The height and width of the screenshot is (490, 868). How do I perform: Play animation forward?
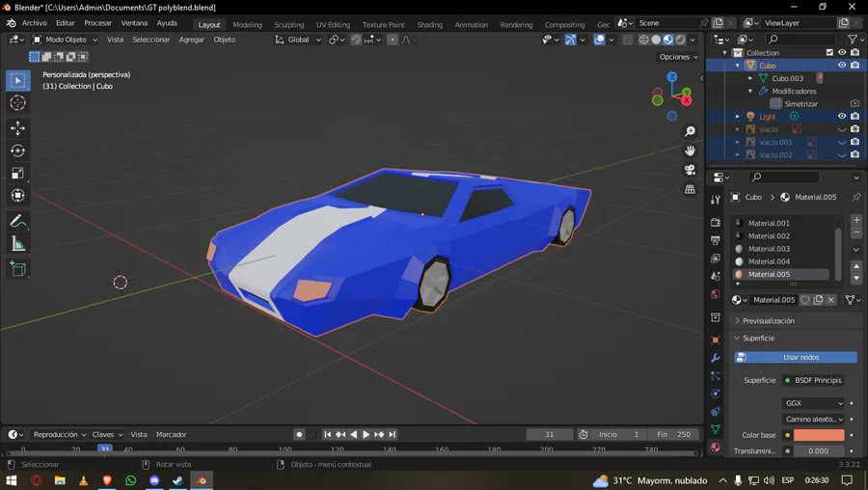366,435
